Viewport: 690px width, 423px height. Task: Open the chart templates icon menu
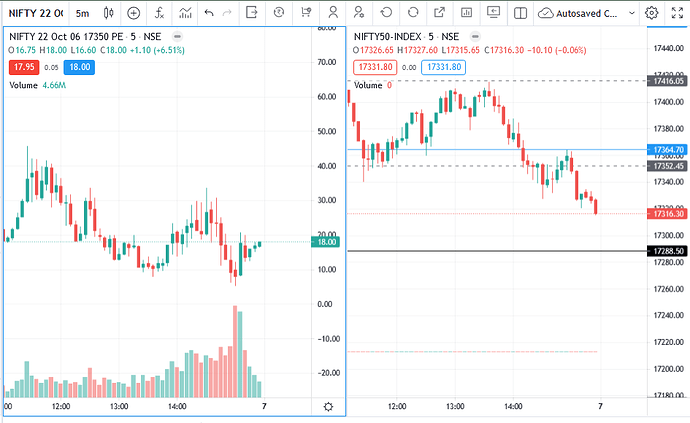pos(185,13)
